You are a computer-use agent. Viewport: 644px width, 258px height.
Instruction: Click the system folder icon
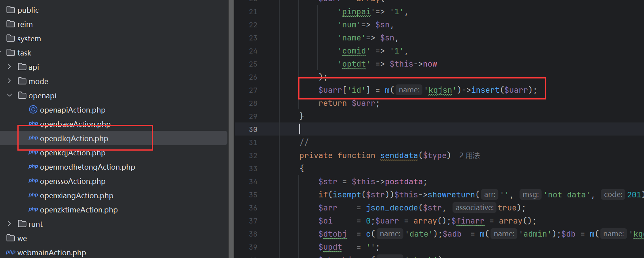11,38
